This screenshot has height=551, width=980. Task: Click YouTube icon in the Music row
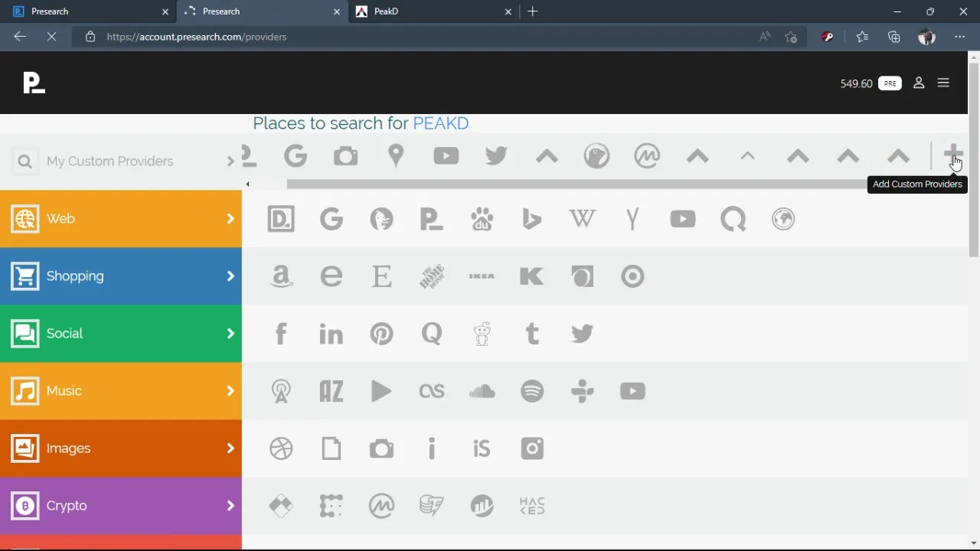tap(632, 391)
